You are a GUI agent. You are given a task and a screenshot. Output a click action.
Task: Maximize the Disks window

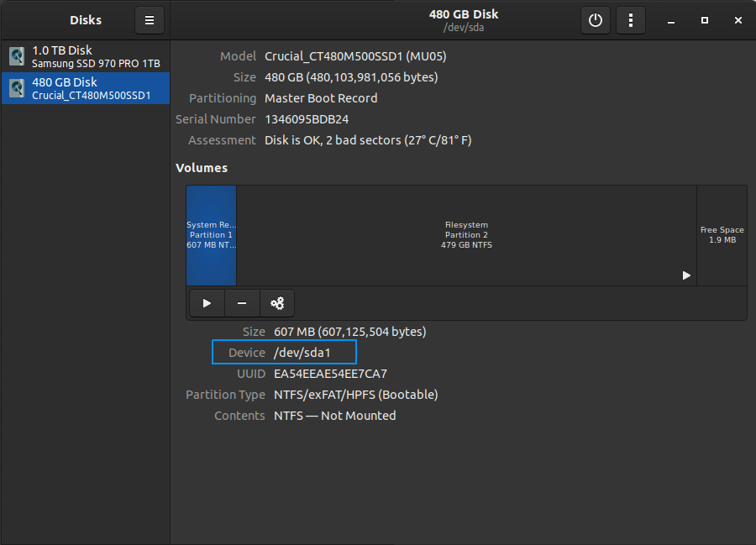[x=705, y=20]
